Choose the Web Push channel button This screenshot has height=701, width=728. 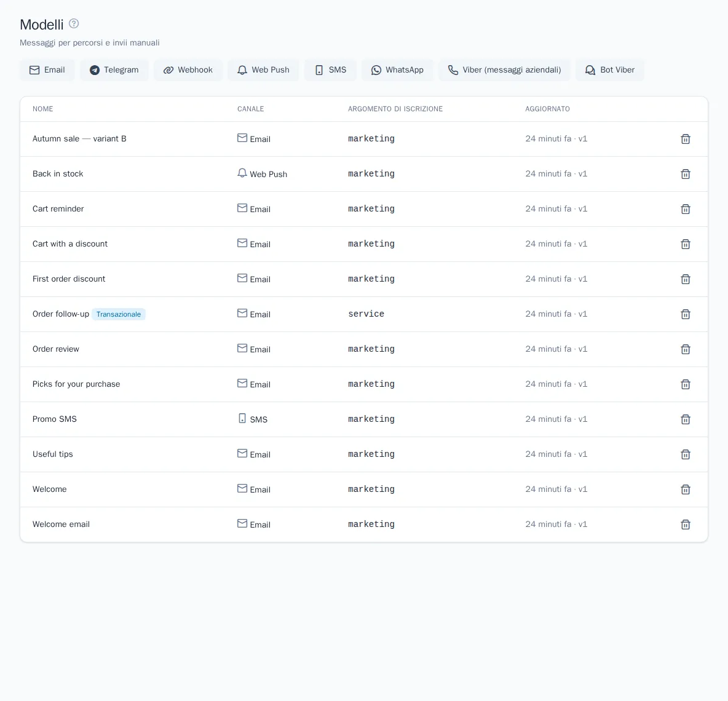263,70
